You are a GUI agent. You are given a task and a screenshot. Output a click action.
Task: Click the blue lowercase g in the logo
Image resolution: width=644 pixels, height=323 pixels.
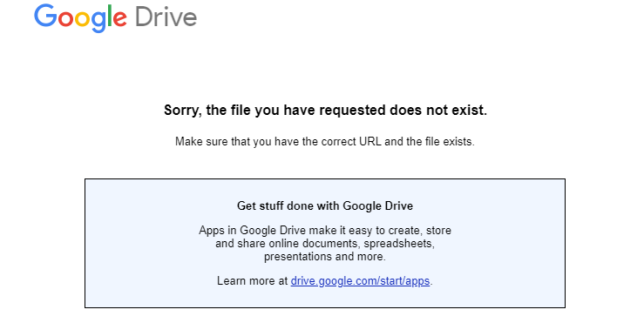[x=98, y=22]
